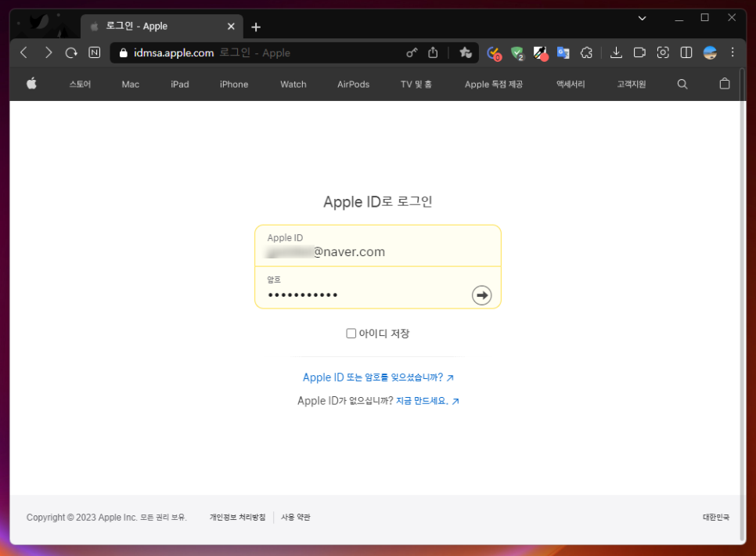756x556 pixels.
Task: Reload the Apple login page
Action: (71, 52)
